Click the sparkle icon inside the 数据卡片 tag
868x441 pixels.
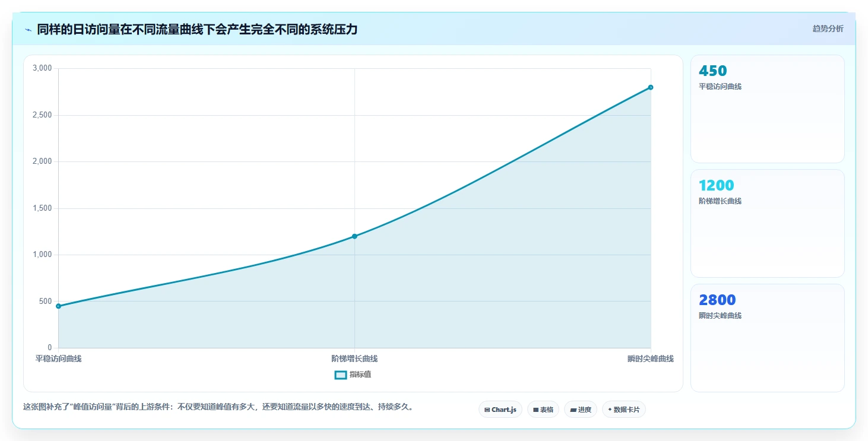pos(610,410)
